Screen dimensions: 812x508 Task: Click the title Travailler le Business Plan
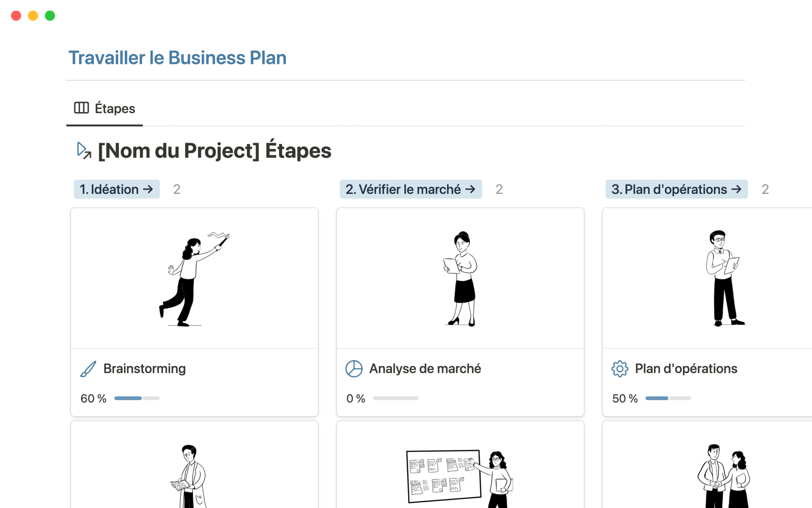point(178,58)
